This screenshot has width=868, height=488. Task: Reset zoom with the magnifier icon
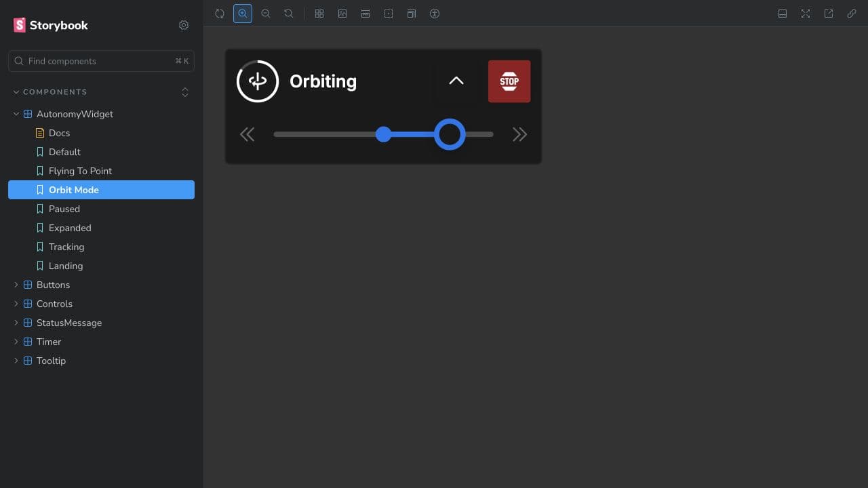[x=289, y=14]
